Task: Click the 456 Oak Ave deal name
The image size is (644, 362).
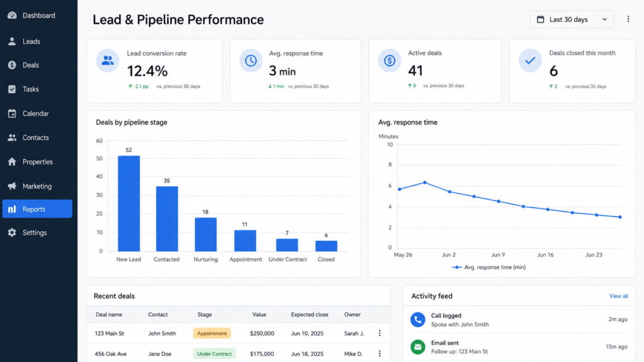Action: 111,353
